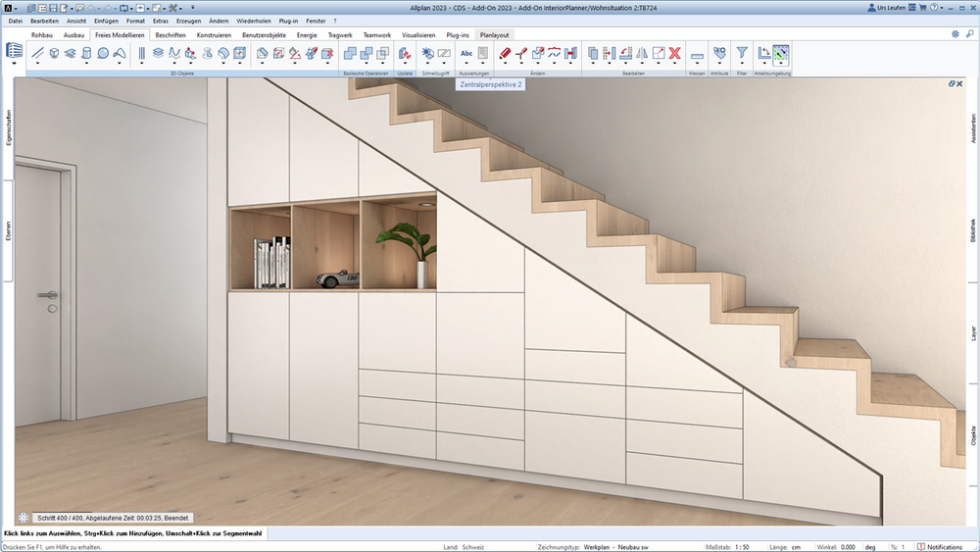Screen dimensions: 980x552
Task: Click the Notifications button in status bar
Action: point(940,547)
